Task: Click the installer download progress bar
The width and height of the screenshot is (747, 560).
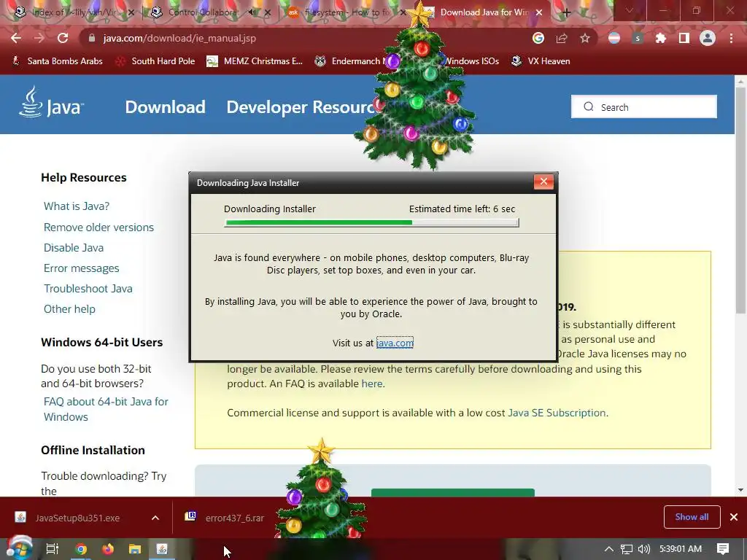Action: click(371, 222)
